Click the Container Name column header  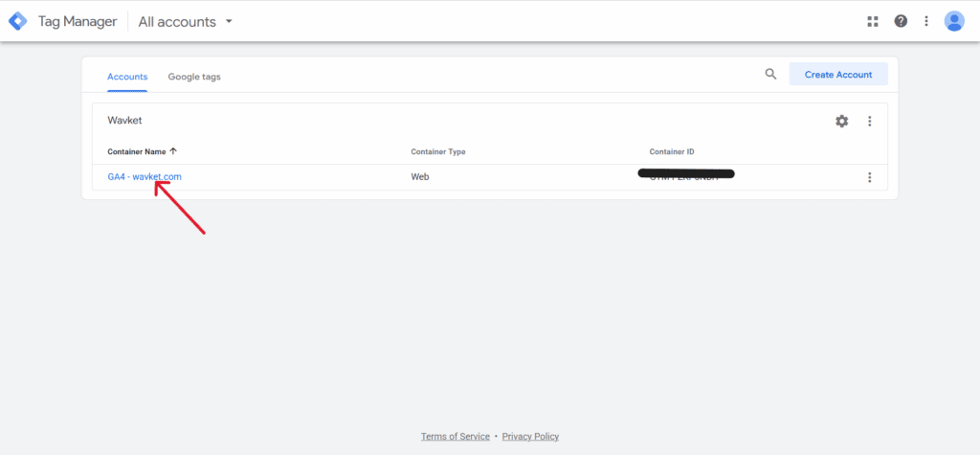click(137, 152)
